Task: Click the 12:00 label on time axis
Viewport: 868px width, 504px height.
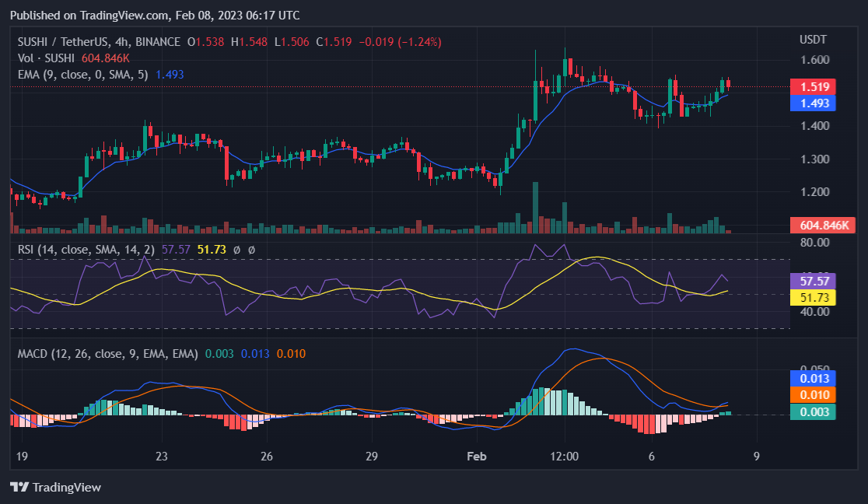Action: tap(564, 457)
